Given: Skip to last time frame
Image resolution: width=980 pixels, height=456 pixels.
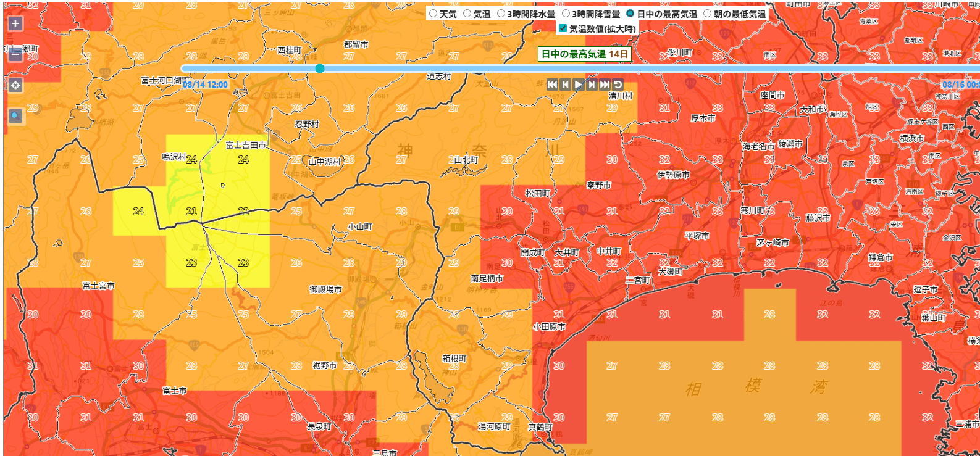Looking at the screenshot, I should 605,85.
